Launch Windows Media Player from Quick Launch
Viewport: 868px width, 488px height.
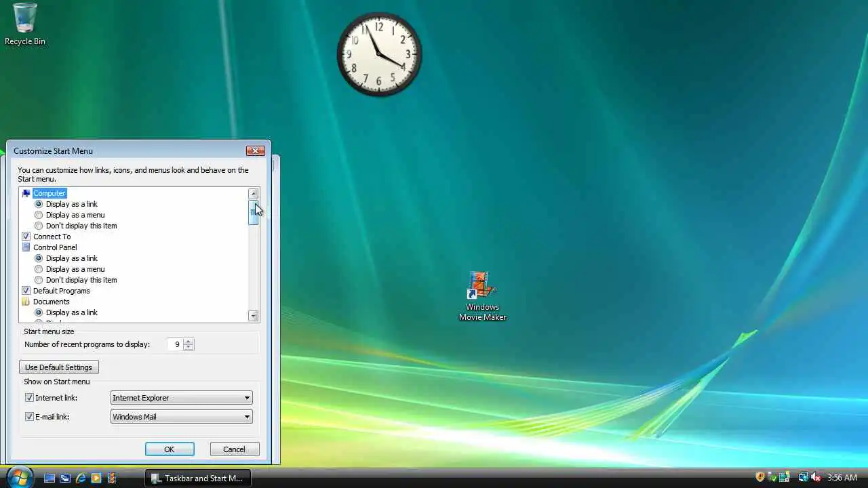pos(96,478)
